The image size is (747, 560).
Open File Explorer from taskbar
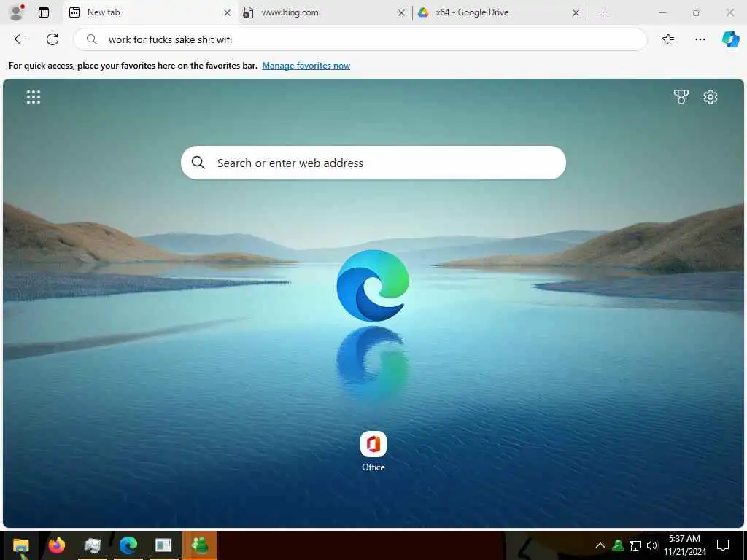[20, 545]
